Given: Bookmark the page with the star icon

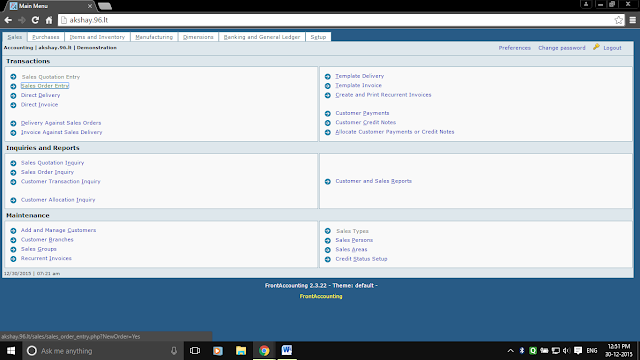Looking at the screenshot, I should click(619, 20).
